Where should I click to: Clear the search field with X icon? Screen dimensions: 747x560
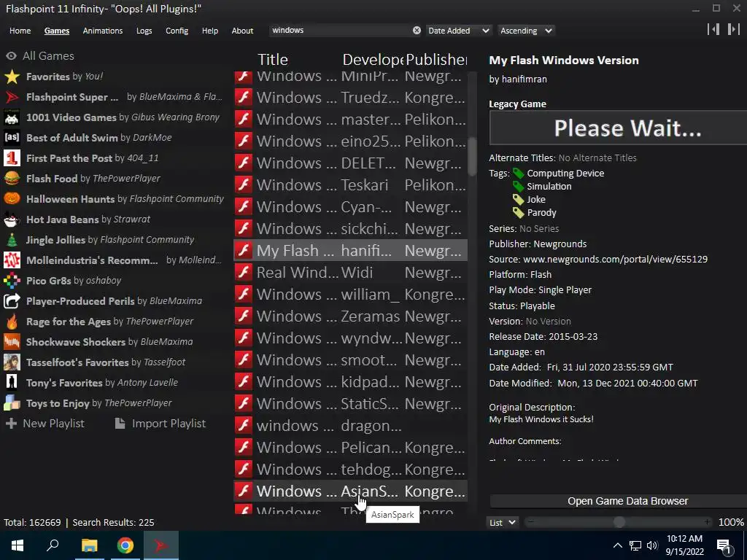coord(417,31)
